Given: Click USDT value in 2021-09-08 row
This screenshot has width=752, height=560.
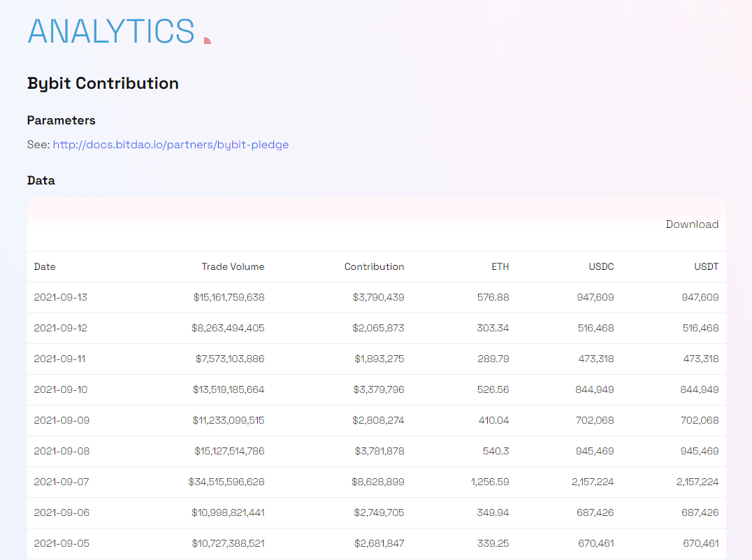Looking at the screenshot, I should (x=700, y=451).
